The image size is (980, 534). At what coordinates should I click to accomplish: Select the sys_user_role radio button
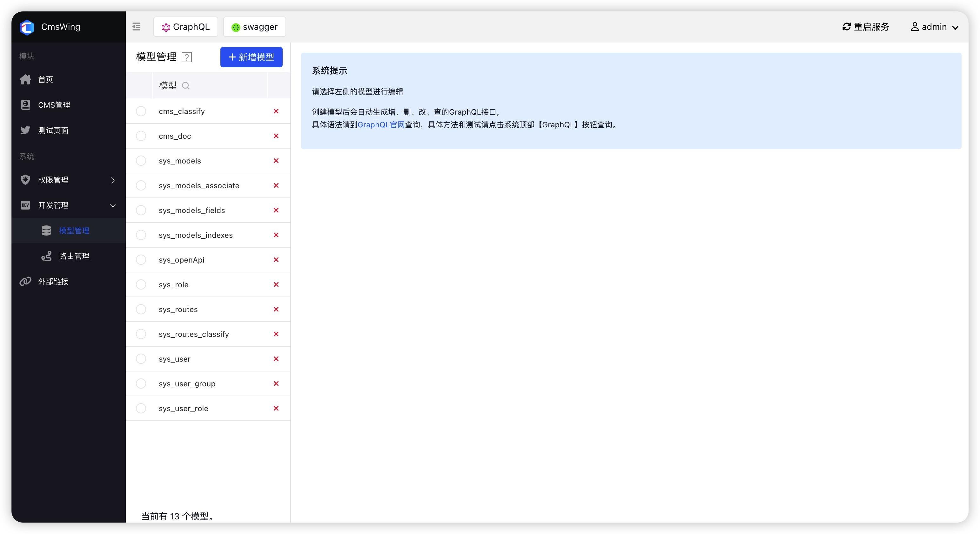(x=141, y=408)
